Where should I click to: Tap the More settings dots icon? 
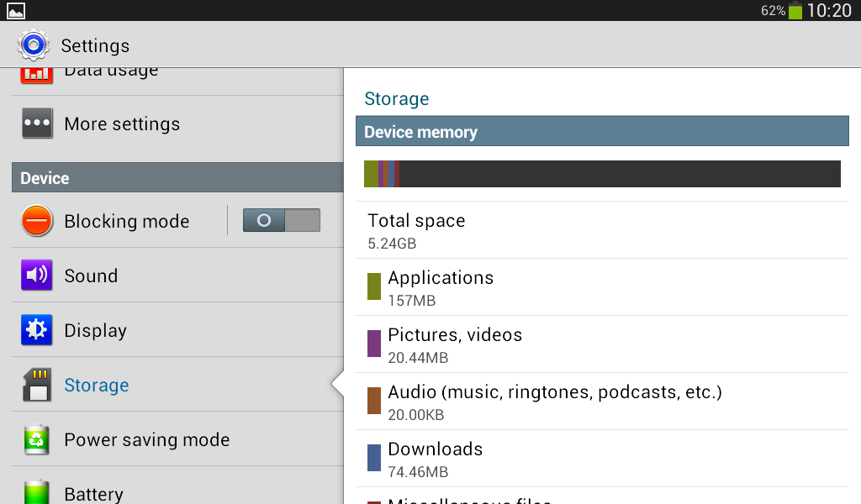click(37, 123)
